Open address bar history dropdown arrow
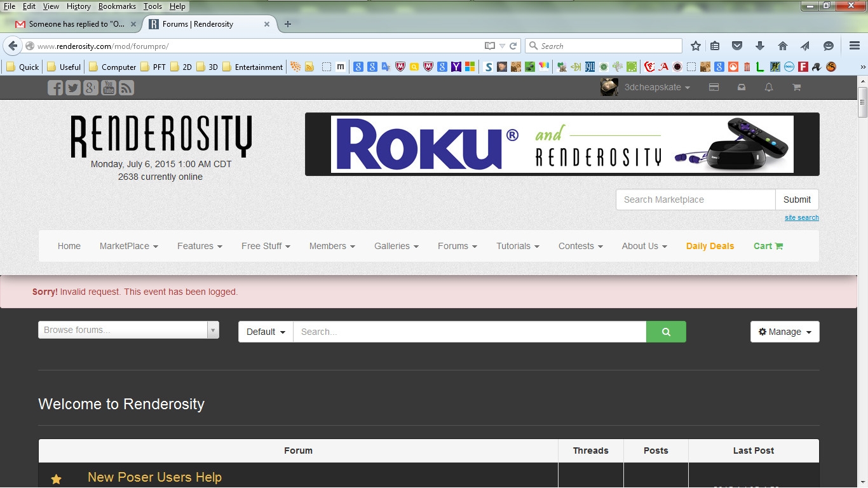 click(x=502, y=46)
